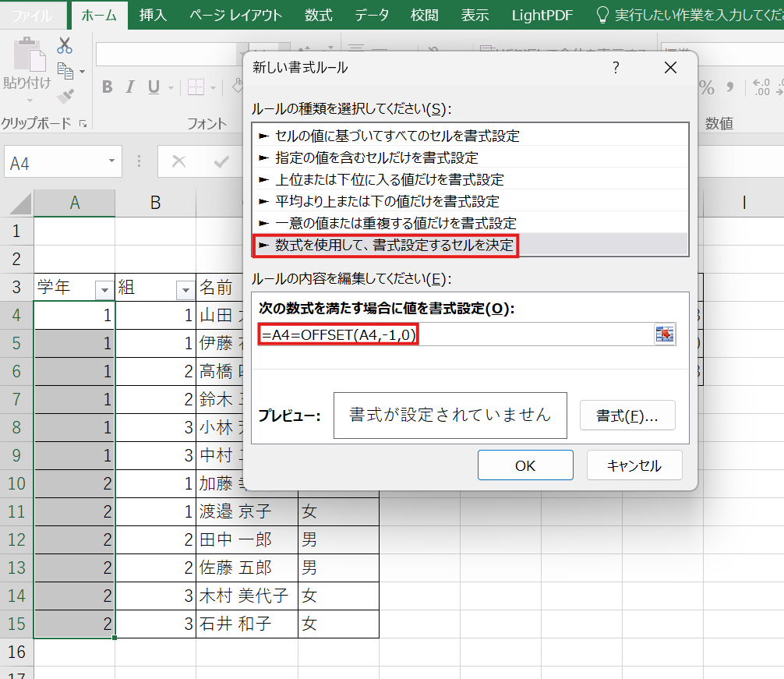This screenshot has height=679, width=784.
Task: Click OK in the new rule dialog
Action: 525,465
